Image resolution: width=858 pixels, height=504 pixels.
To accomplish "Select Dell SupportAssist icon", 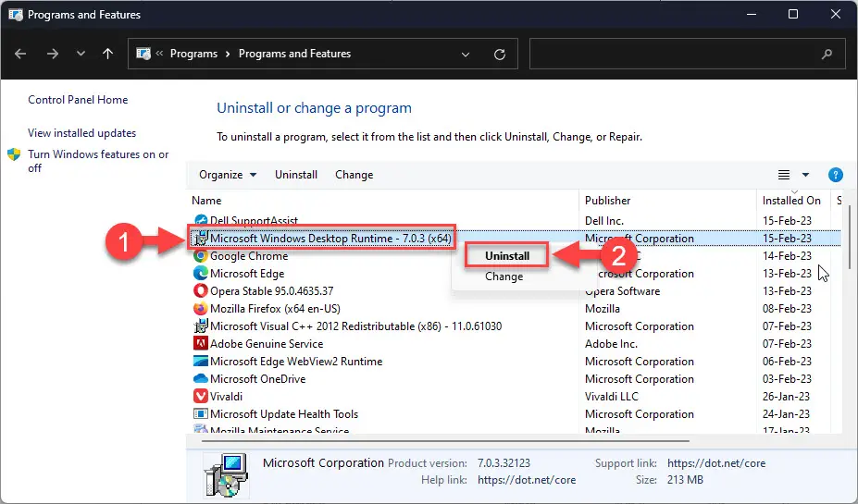I will pyautogui.click(x=201, y=220).
